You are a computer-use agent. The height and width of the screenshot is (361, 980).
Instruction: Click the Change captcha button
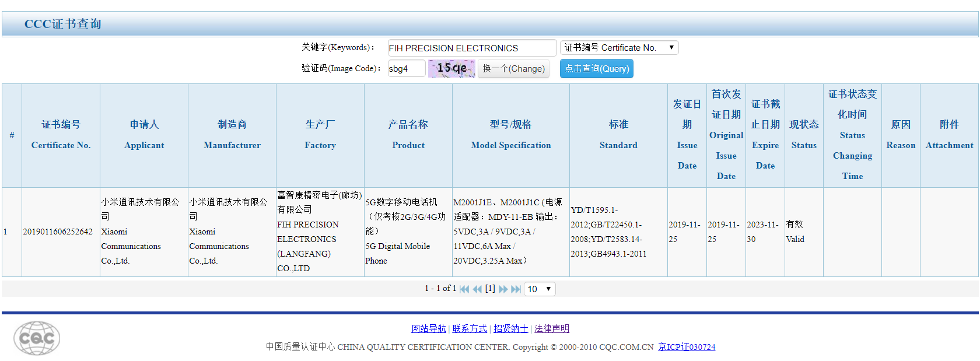point(513,69)
